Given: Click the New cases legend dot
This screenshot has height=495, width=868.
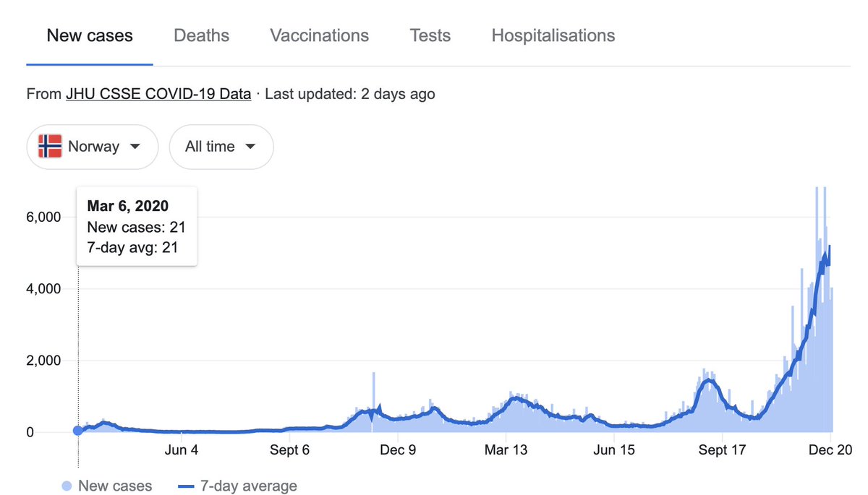Looking at the screenshot, I should (x=67, y=486).
